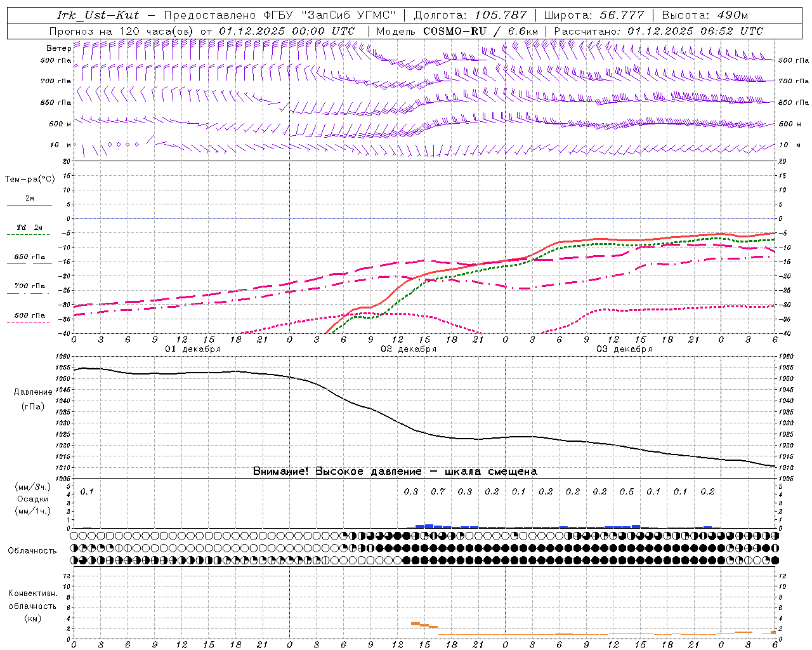Click the station title Irk_Ust-Kut
812x650 pixels.
[x=98, y=15]
